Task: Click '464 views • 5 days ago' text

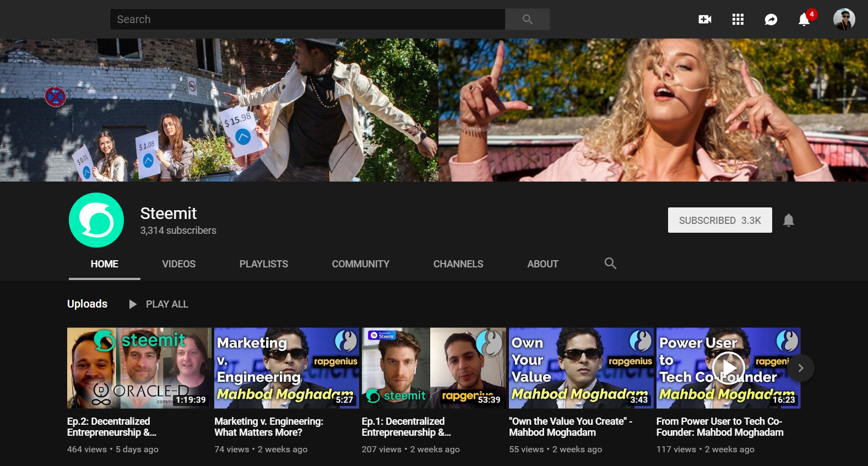Action: [113, 449]
